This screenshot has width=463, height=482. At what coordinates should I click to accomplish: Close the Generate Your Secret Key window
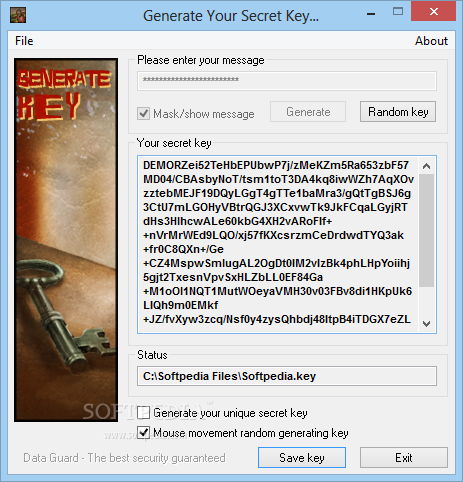coord(433,12)
